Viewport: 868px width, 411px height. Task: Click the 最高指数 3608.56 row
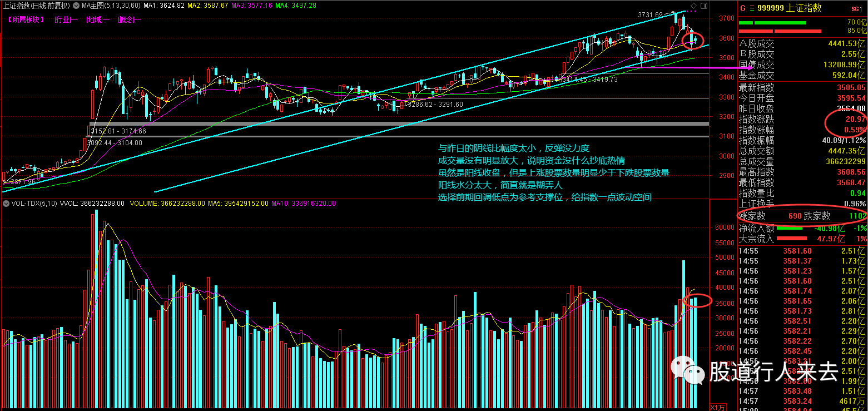pos(802,172)
